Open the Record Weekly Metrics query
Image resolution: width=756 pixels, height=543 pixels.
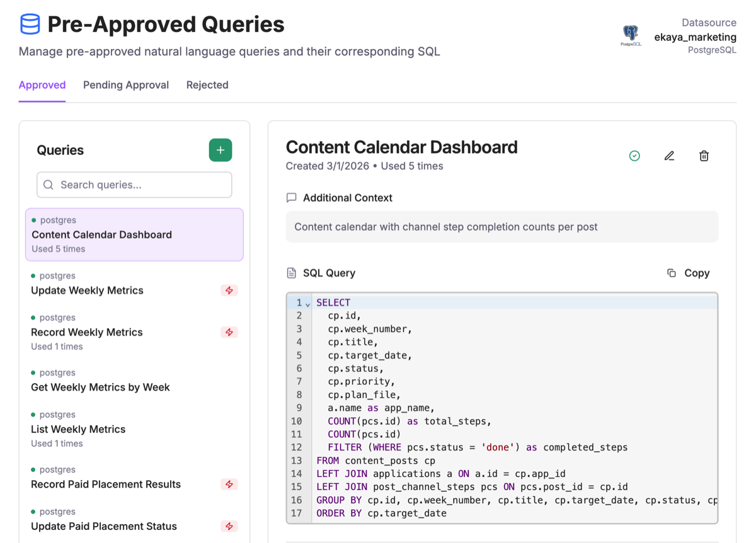click(134, 332)
